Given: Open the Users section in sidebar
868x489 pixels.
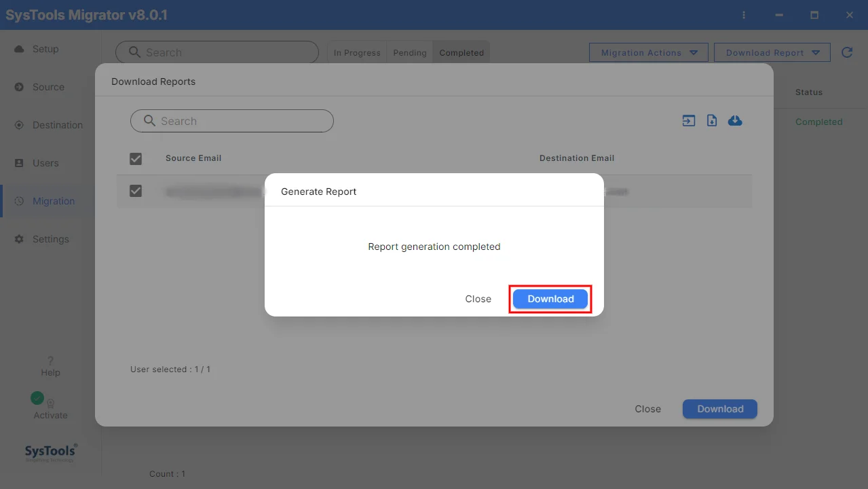Looking at the screenshot, I should [x=45, y=163].
